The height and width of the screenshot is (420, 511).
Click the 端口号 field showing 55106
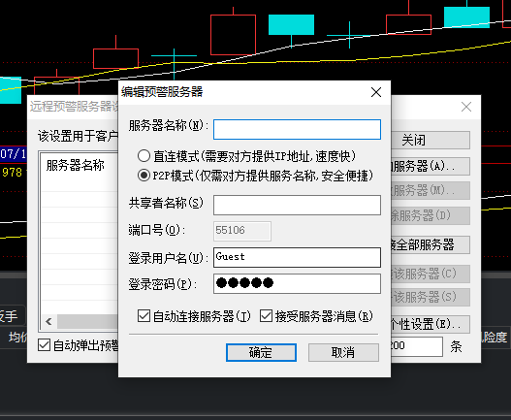(x=242, y=231)
